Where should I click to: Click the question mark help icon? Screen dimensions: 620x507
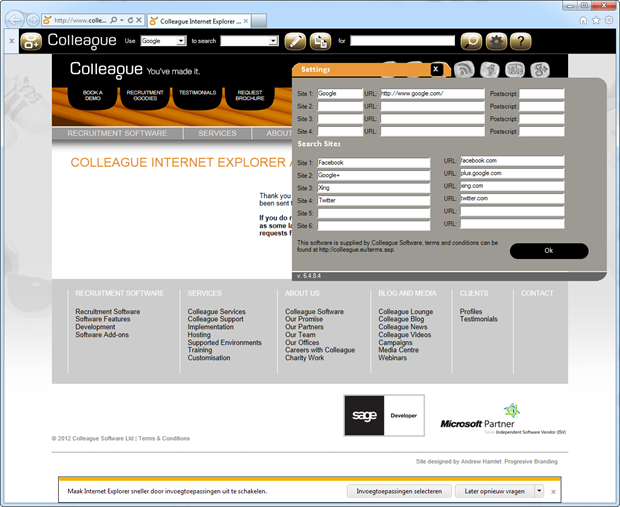pos(521,41)
